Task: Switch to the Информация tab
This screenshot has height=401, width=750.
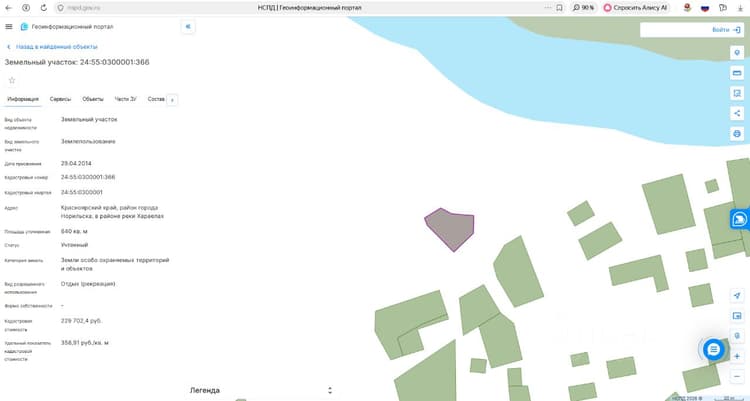Action: tap(23, 99)
